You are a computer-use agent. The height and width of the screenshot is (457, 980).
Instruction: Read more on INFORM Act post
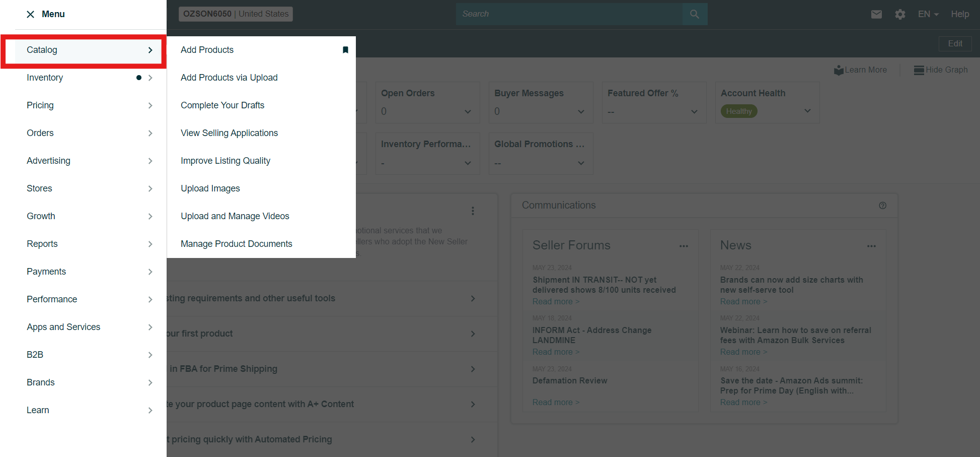click(556, 352)
